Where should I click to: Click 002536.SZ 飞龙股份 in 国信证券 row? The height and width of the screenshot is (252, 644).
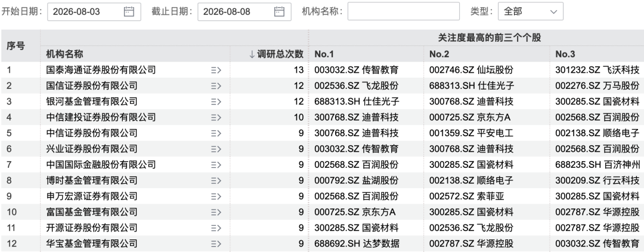point(357,86)
